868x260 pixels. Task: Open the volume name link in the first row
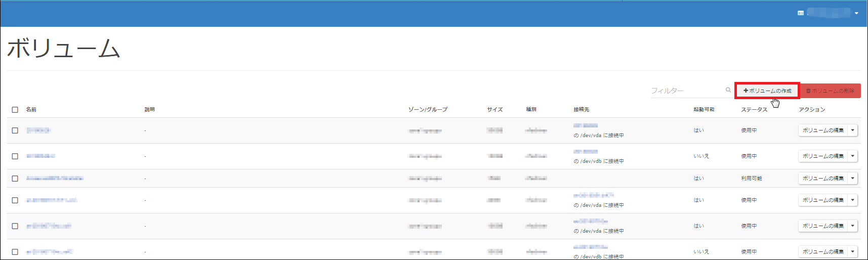pyautogui.click(x=38, y=131)
